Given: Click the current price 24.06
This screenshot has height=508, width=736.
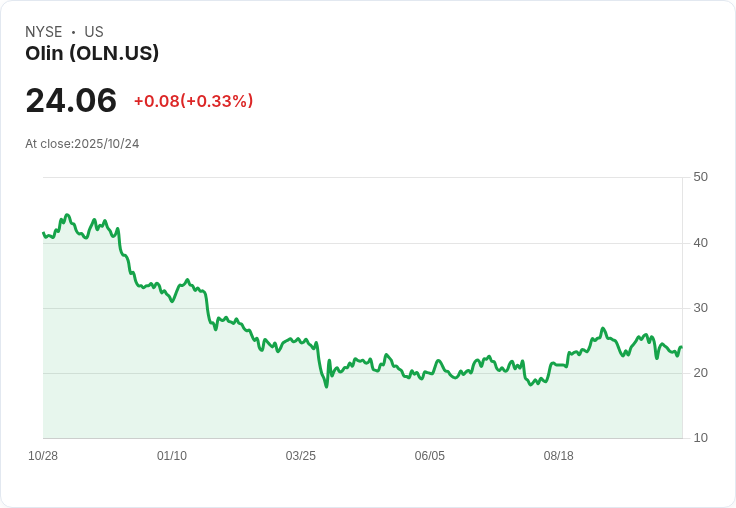Looking at the screenshot, I should pyautogui.click(x=71, y=101).
